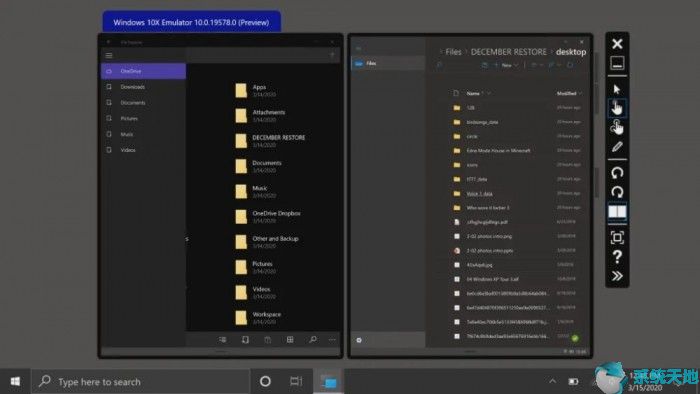
Task: Open Cortana circle on taskbar
Action: click(265, 382)
